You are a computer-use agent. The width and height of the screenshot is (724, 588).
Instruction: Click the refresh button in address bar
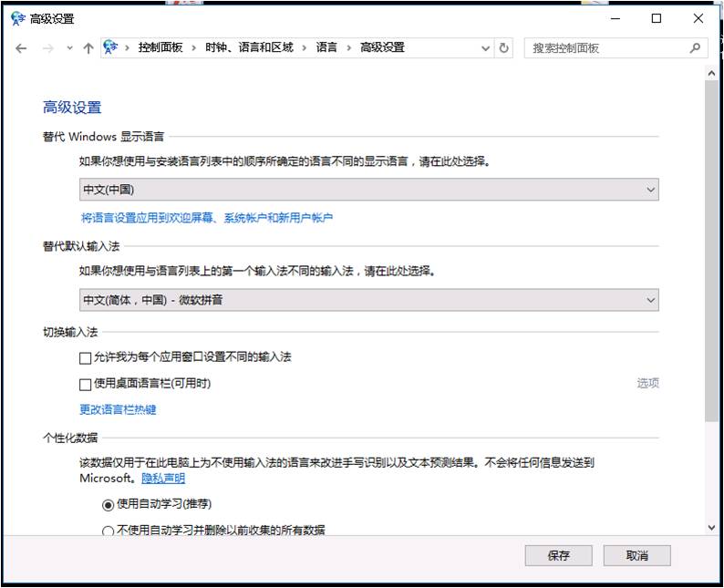(x=504, y=48)
